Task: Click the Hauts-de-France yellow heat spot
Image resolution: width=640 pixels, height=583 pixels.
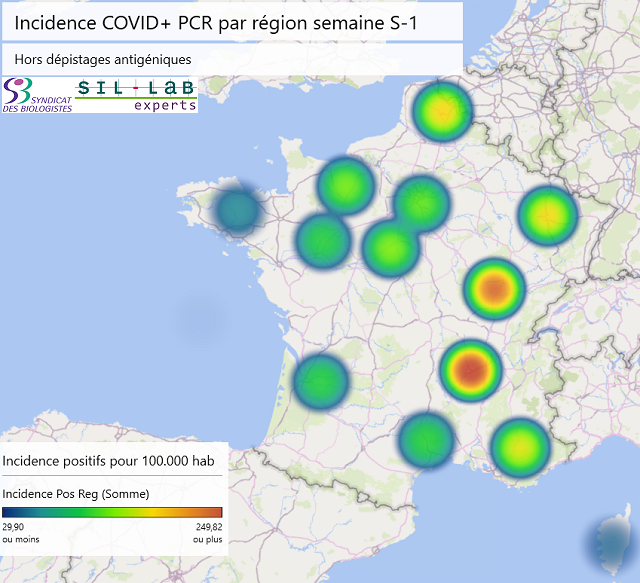Action: [x=442, y=111]
